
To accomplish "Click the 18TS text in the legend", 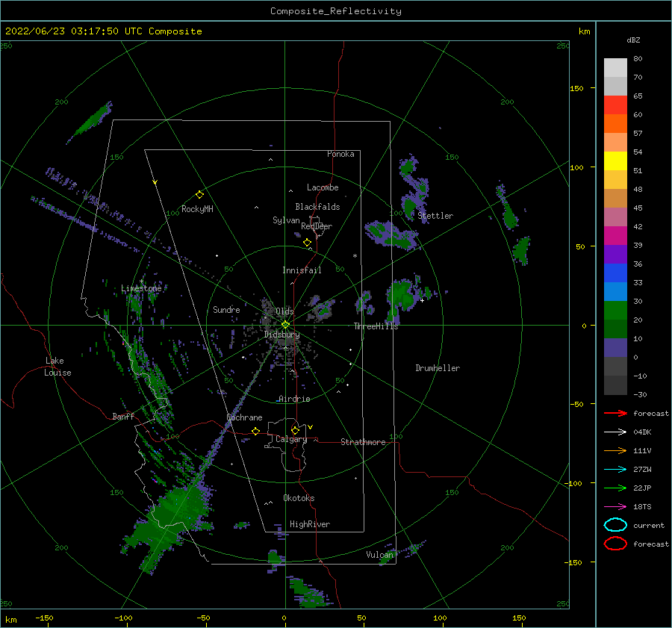I will 642,507.
